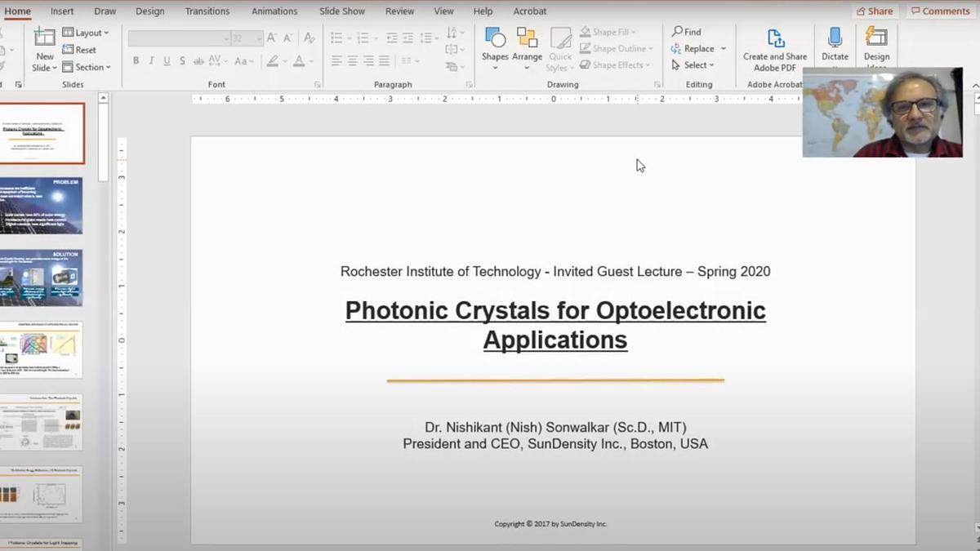
Task: Open the Layout dropdown
Action: (x=86, y=33)
